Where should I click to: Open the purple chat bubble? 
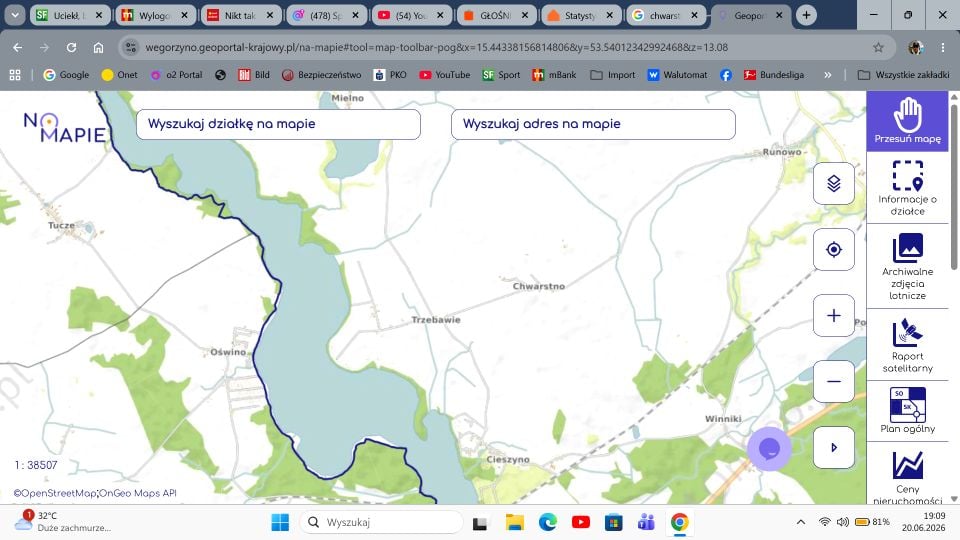769,449
